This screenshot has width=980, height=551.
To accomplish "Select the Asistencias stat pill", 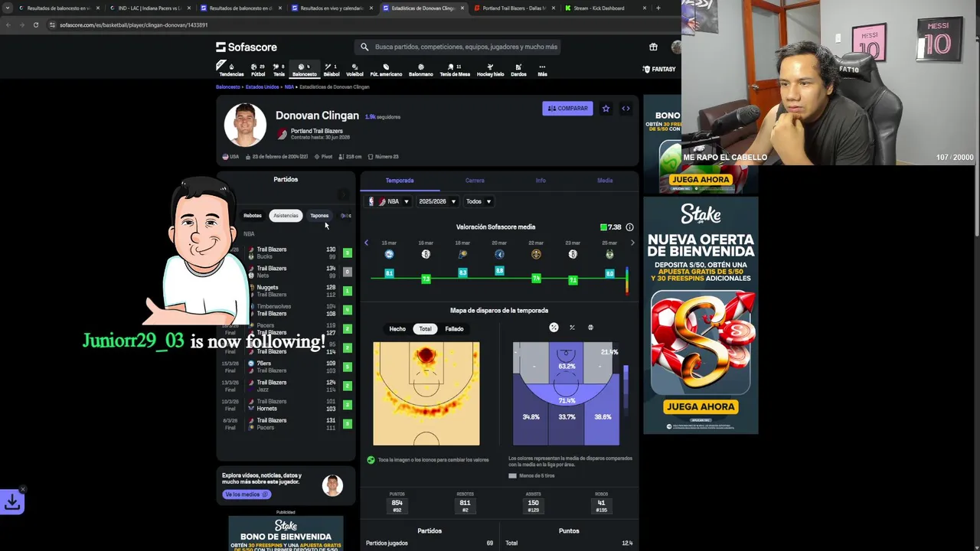I will coord(286,216).
